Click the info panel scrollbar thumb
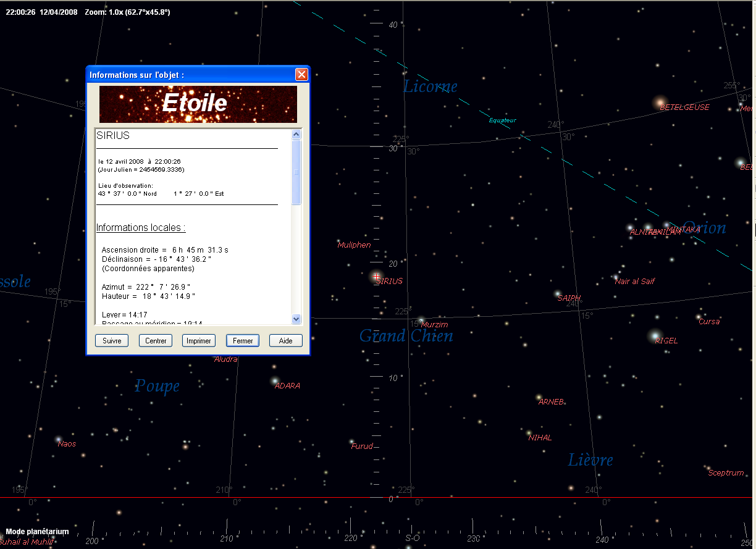 tap(296, 172)
